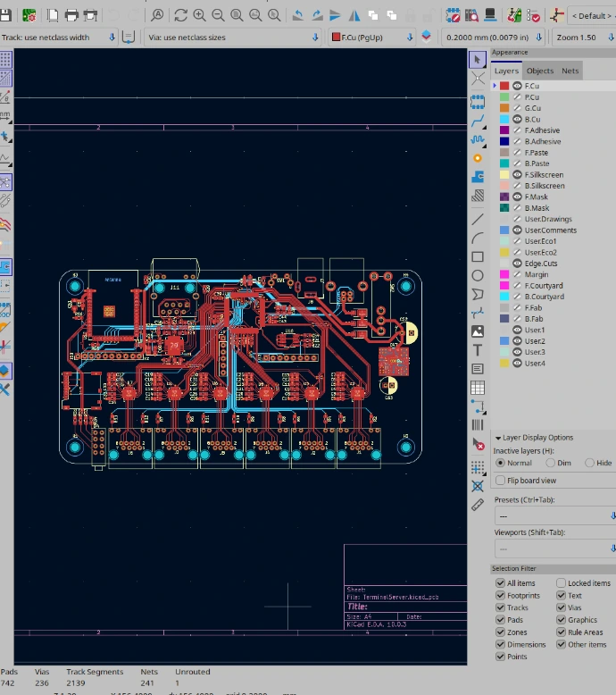The height and width of the screenshot is (695, 616).
Task: Click the B.Cu cyan color swatch
Action: (504, 119)
